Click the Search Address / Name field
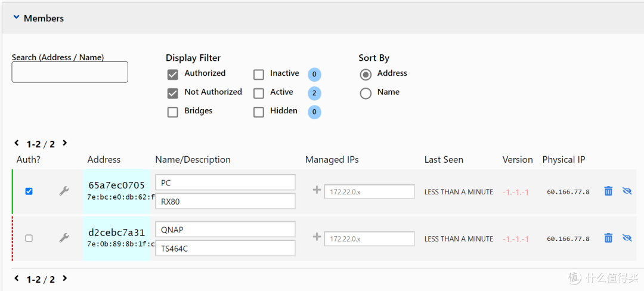The image size is (644, 291). [x=70, y=72]
